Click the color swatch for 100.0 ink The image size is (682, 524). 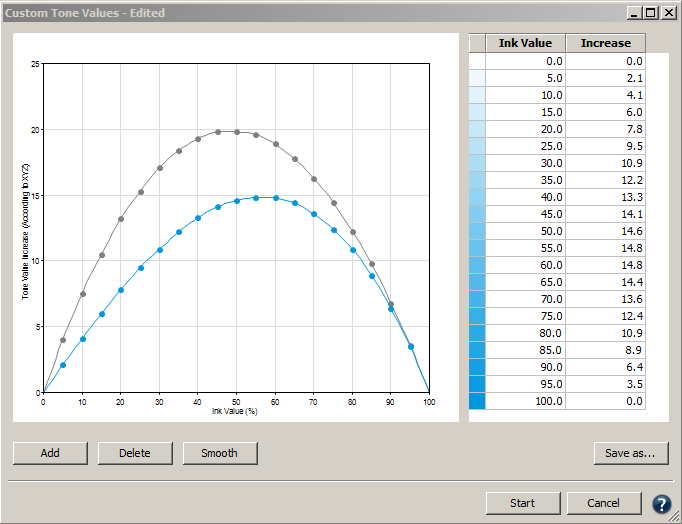[477, 401]
